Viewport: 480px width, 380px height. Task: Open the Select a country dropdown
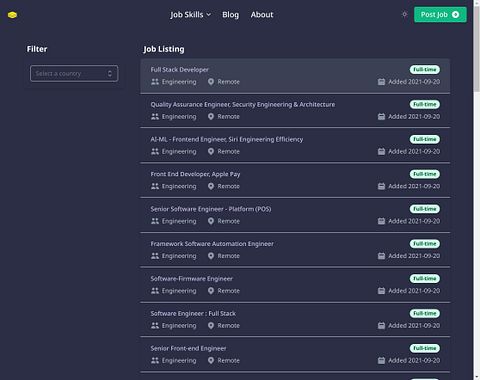[x=74, y=73]
